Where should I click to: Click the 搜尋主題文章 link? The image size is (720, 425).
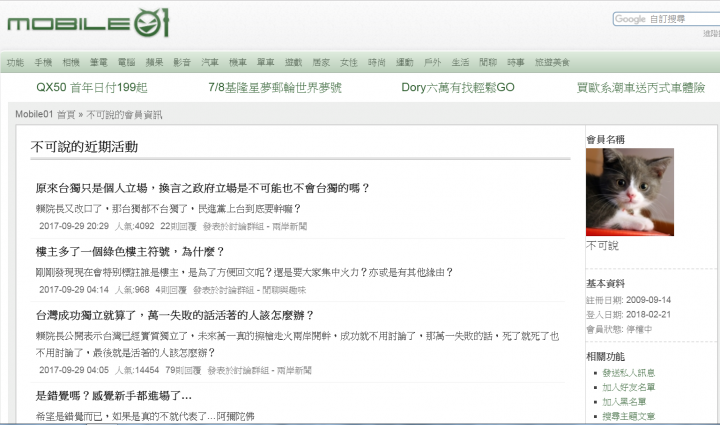pyautogui.click(x=629, y=416)
